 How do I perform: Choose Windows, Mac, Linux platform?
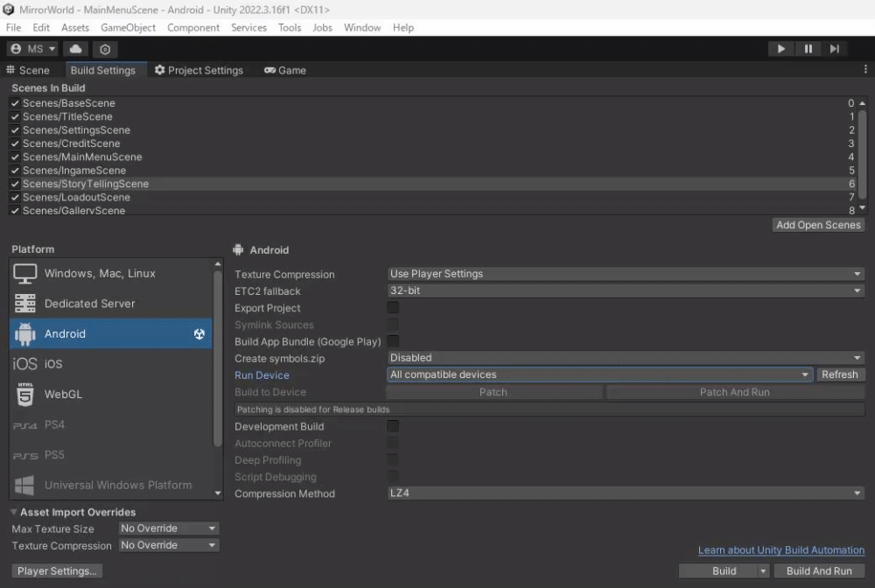pyautogui.click(x=99, y=273)
